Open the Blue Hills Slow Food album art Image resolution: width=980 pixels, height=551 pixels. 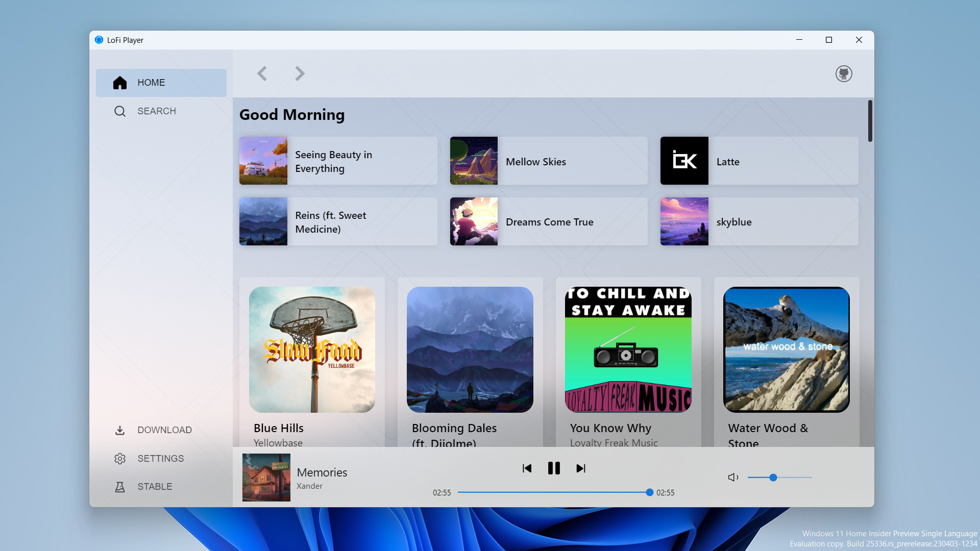click(x=312, y=349)
